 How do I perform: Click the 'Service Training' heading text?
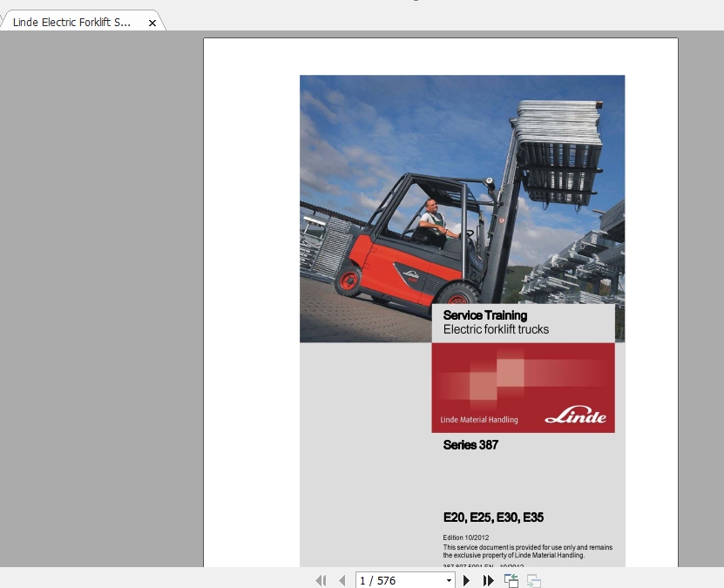point(484,315)
